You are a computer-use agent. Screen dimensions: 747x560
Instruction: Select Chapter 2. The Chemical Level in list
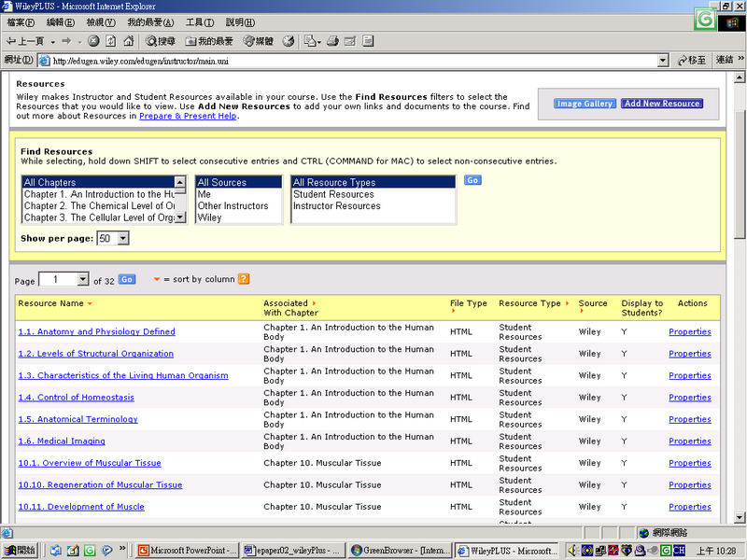click(99, 205)
